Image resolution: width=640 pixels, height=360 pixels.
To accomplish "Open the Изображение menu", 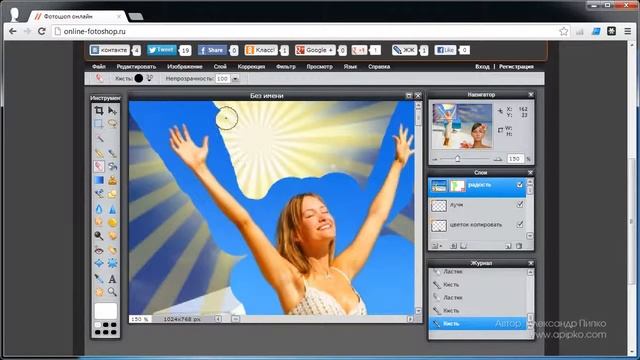I will point(184,67).
